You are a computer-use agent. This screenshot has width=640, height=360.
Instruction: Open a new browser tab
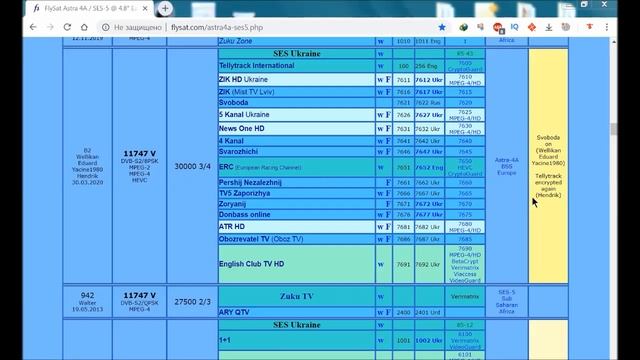pos(165,8)
